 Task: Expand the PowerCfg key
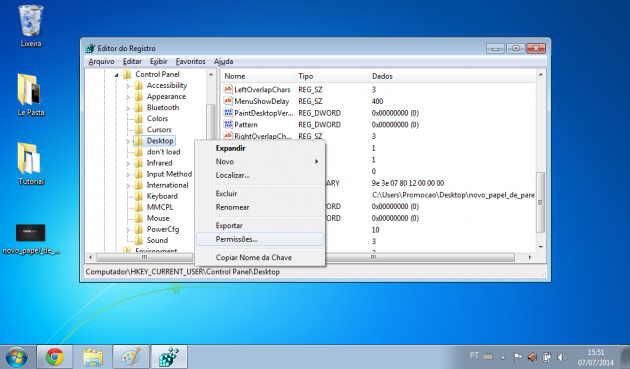click(x=128, y=230)
